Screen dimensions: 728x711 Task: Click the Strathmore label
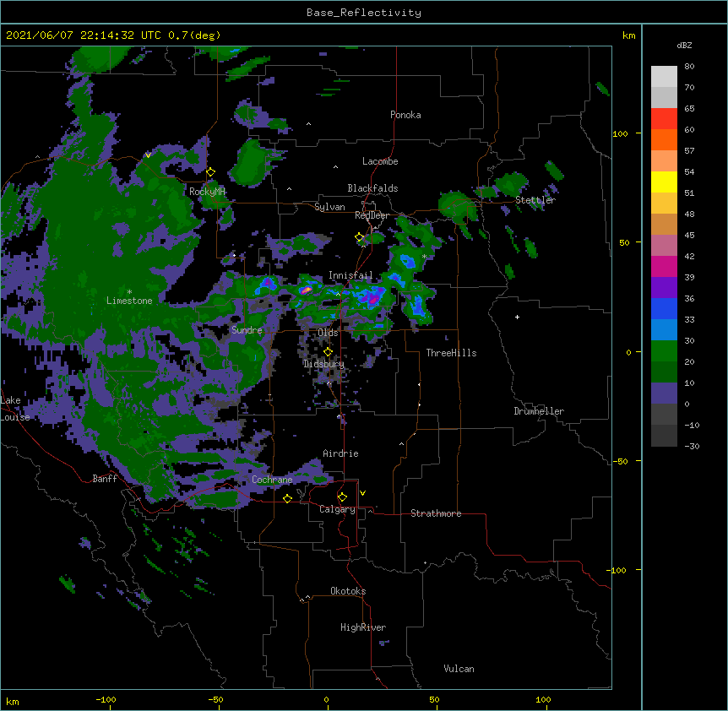pyautogui.click(x=436, y=513)
